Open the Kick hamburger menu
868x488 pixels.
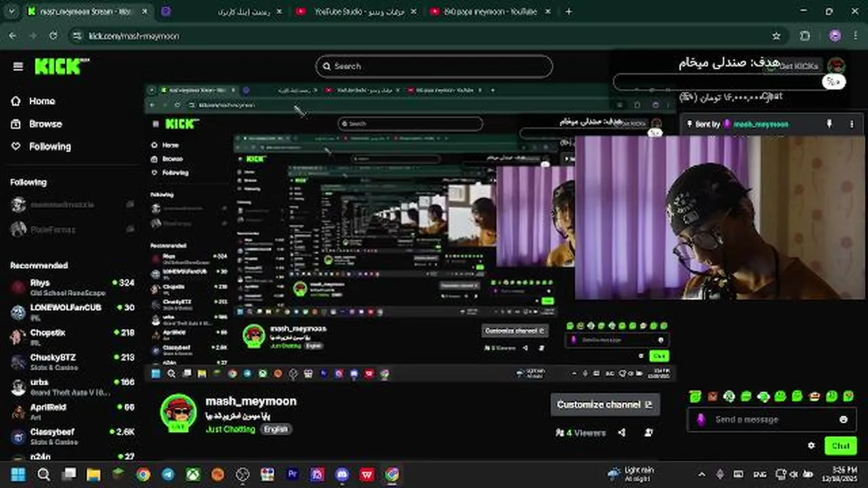pyautogui.click(x=18, y=66)
